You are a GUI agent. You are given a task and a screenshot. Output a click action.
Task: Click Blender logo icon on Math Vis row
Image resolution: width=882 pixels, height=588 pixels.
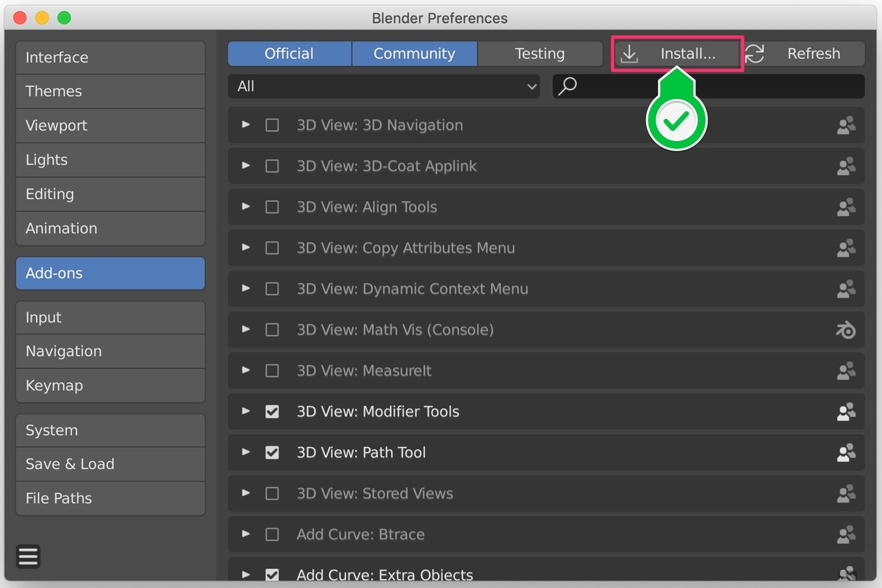846,330
